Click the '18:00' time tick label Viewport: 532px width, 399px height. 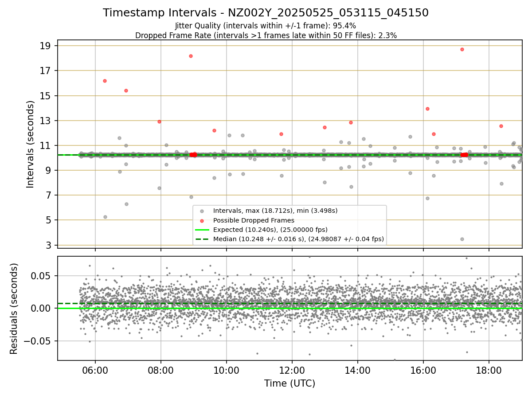(489, 371)
